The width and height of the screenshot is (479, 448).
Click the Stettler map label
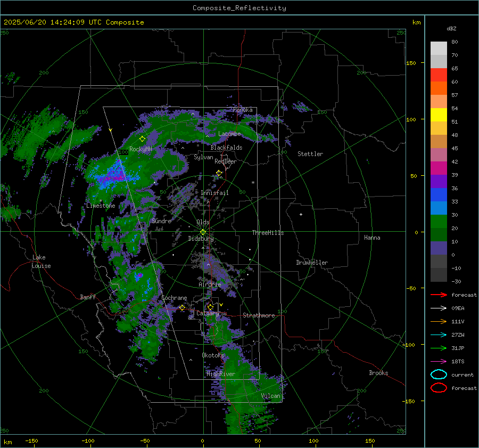click(310, 154)
